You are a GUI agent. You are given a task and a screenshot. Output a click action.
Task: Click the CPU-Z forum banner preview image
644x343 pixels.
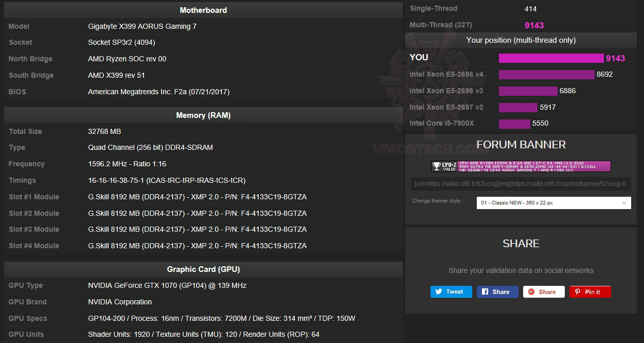[x=521, y=166]
